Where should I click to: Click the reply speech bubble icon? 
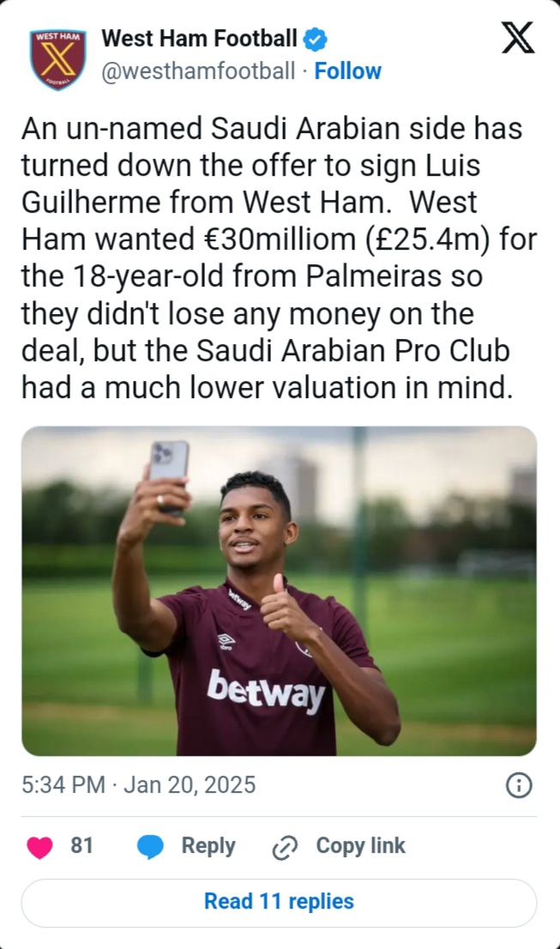(x=150, y=847)
